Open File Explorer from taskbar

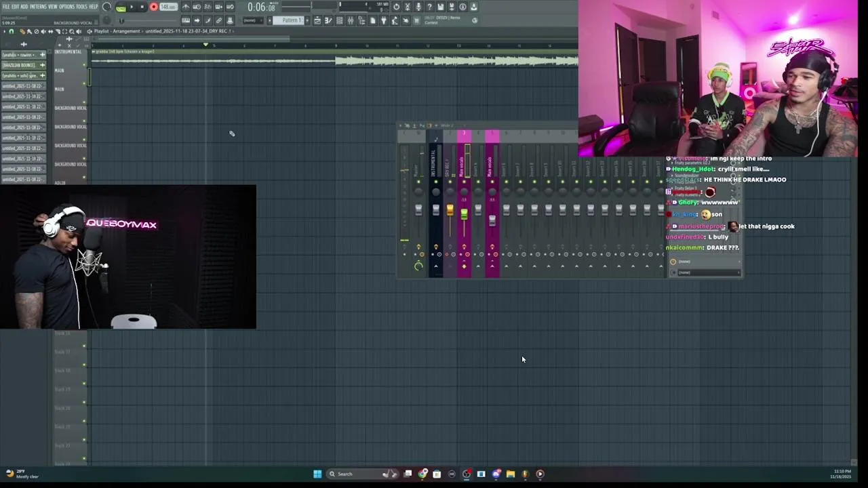510,474
